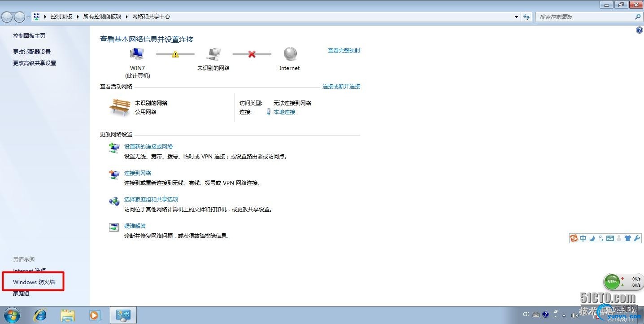Click the 选择家庭组和共享选项 link

pyautogui.click(x=151, y=200)
